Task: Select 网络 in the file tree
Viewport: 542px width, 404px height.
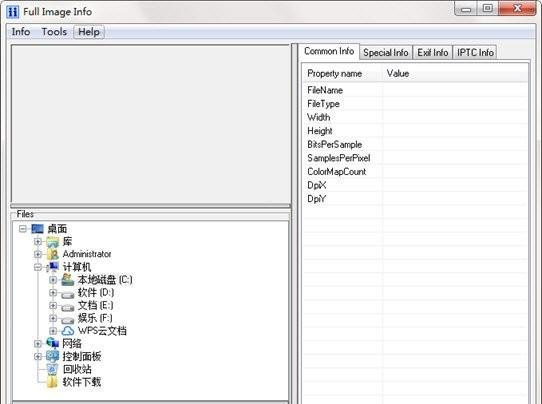Action: 72,344
